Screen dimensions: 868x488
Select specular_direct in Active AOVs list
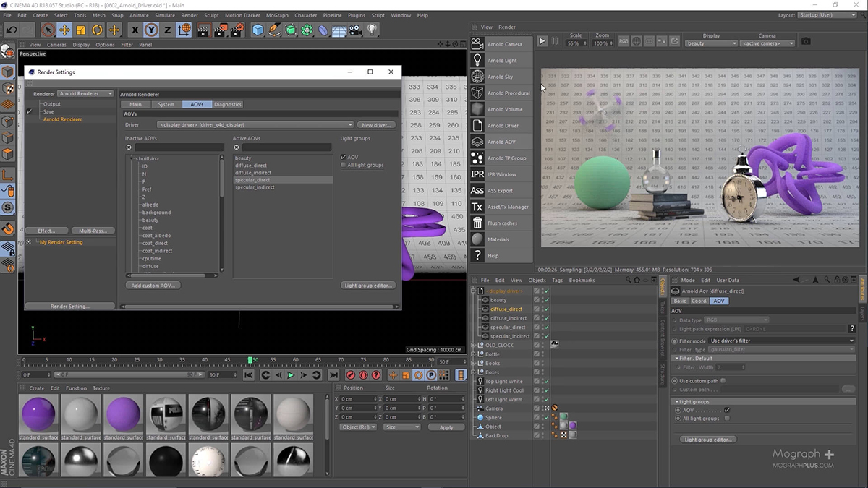tap(283, 180)
